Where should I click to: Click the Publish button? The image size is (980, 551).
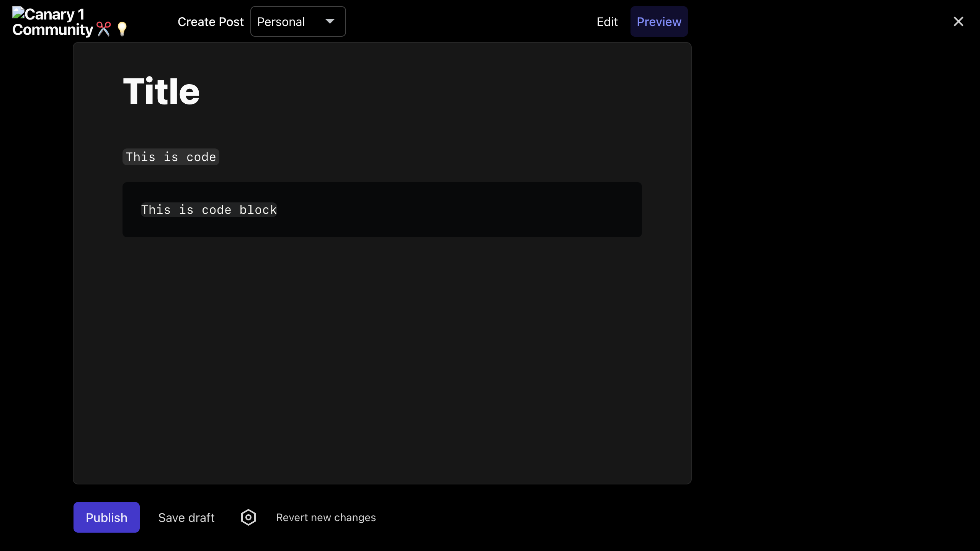tap(106, 517)
